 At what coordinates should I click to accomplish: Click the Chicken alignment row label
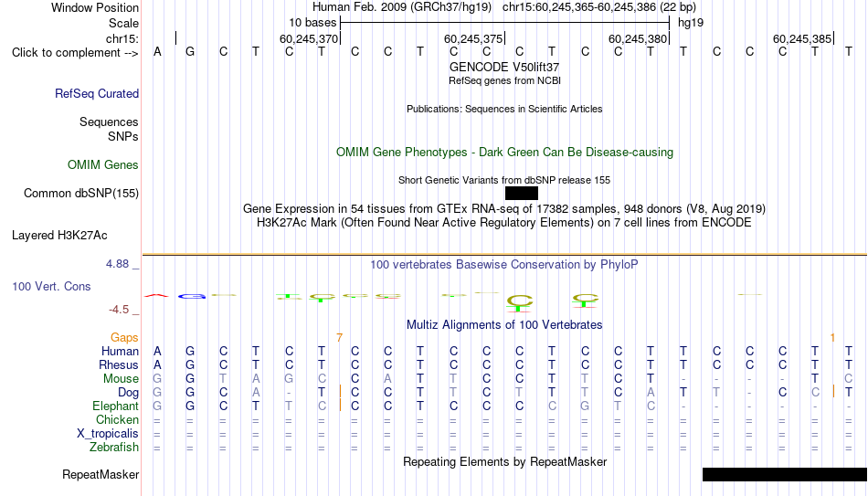tap(117, 419)
